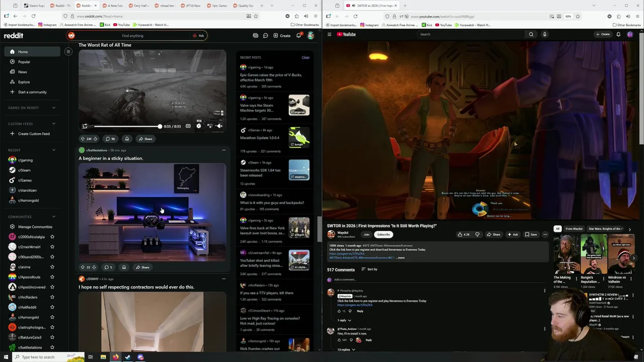644x362 pixels.
Task: Collapse the Reddit sidebar with the hamburger button
Action: click(x=68, y=51)
